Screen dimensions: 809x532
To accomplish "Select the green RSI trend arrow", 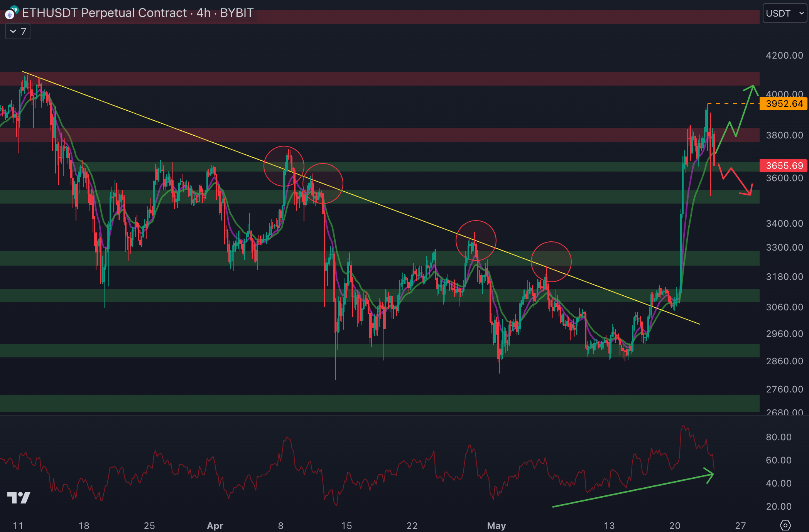I will [x=633, y=490].
